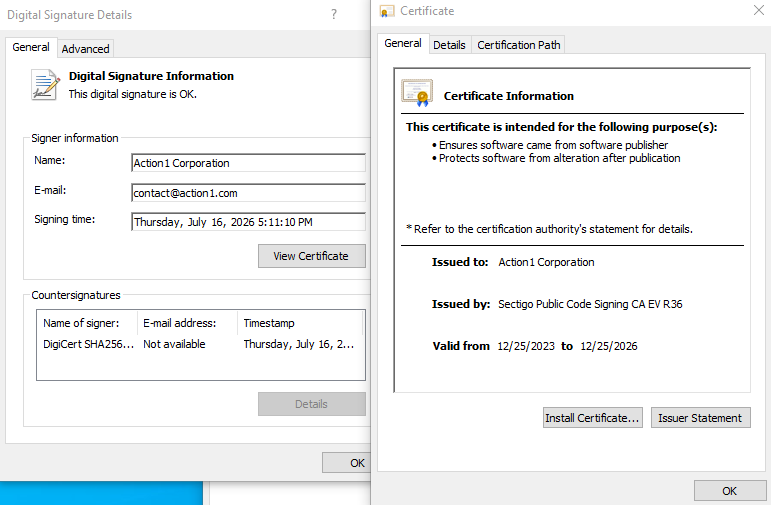Click the 'Digital Signature Information' heading
Screen dimensions: 771x505
pyautogui.click(x=151, y=76)
